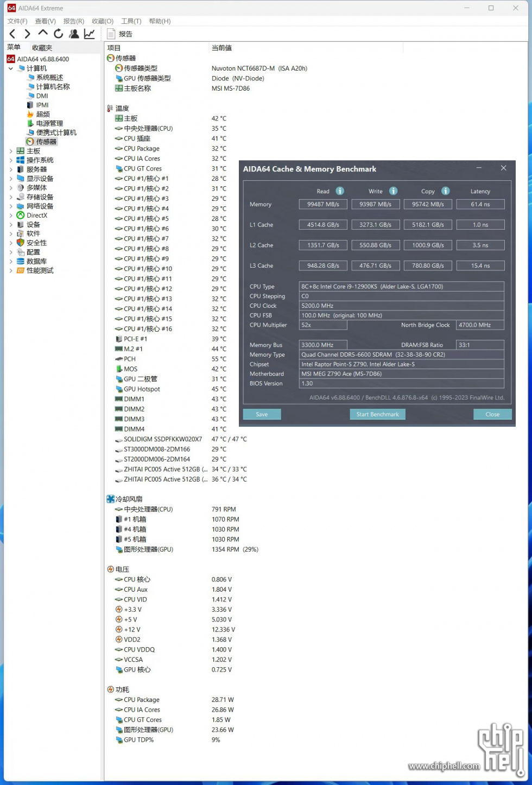Select the DMI tree item
Screen dimensions: 532x785
coord(37,96)
